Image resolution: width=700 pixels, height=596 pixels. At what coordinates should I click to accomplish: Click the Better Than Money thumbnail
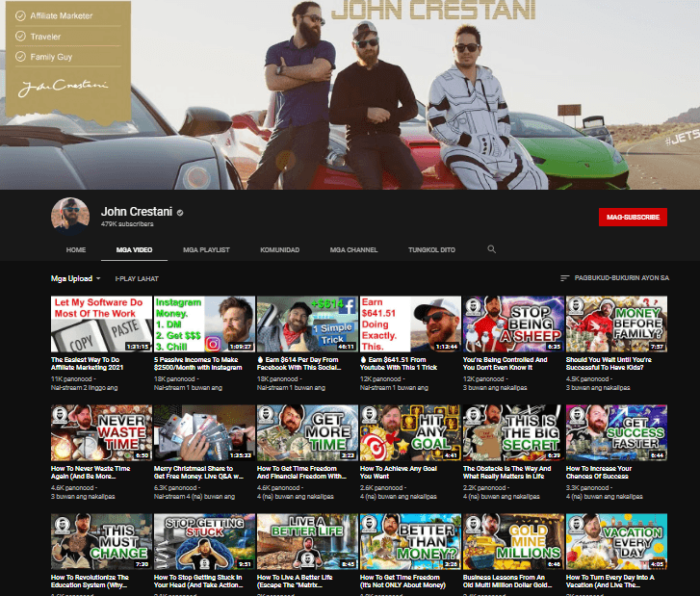pos(410,541)
